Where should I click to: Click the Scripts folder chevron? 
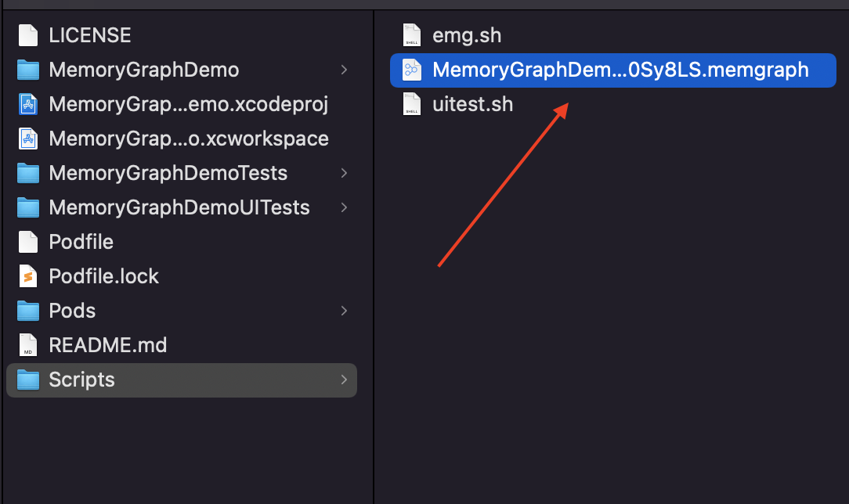coord(344,380)
